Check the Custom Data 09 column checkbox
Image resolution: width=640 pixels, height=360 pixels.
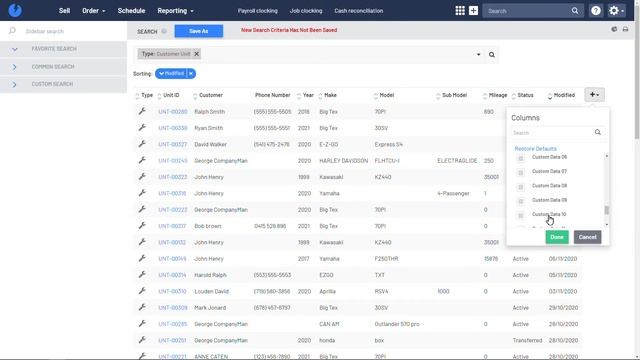(520, 201)
